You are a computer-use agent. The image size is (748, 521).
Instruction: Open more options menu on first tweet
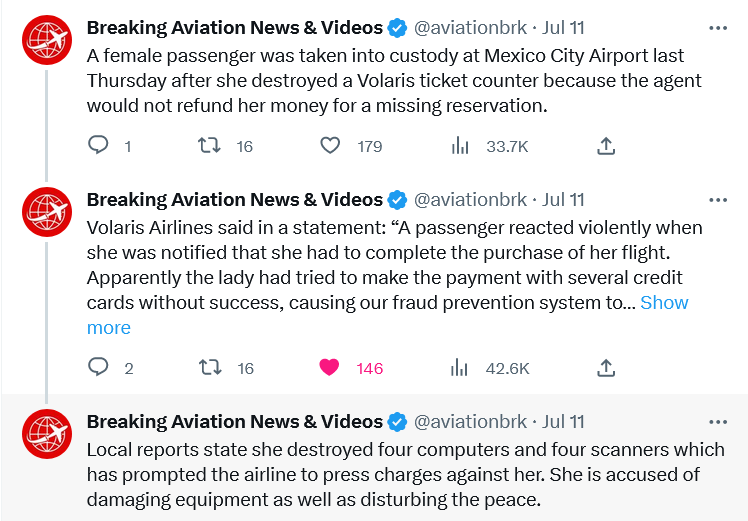point(717,27)
